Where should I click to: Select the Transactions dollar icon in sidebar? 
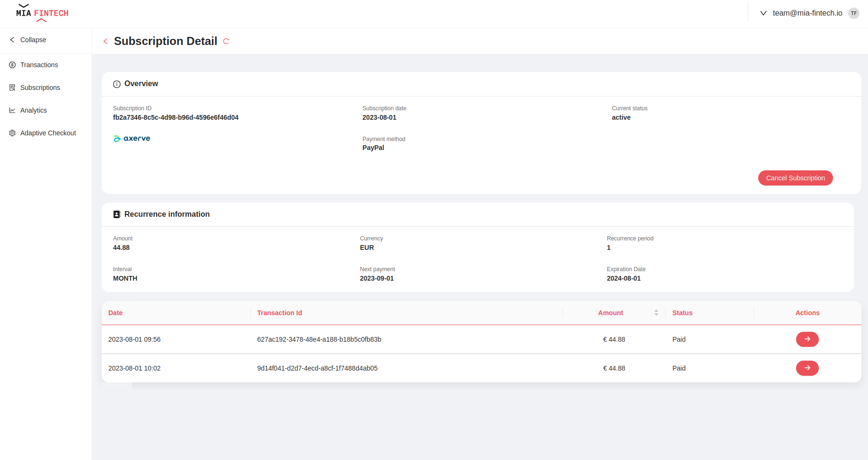point(12,65)
